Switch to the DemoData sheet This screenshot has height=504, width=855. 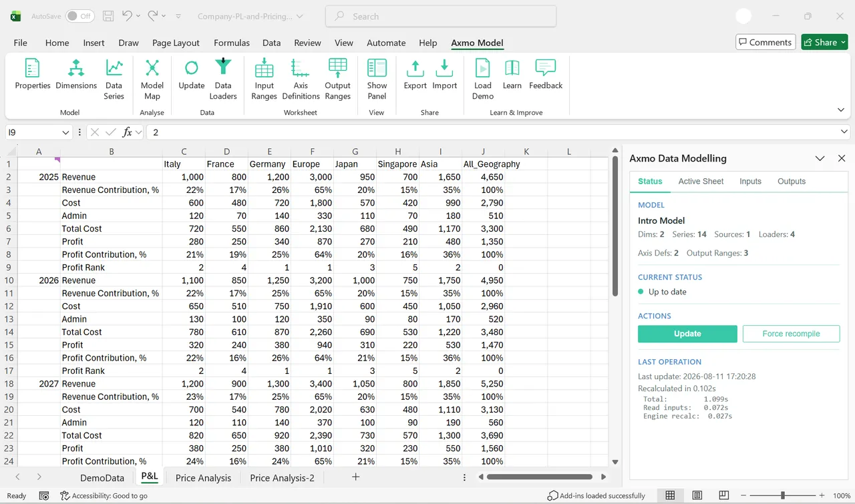(x=102, y=477)
